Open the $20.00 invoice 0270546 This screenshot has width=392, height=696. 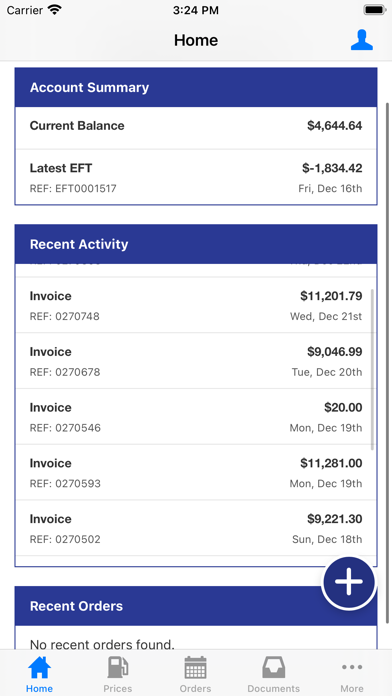[196, 417]
